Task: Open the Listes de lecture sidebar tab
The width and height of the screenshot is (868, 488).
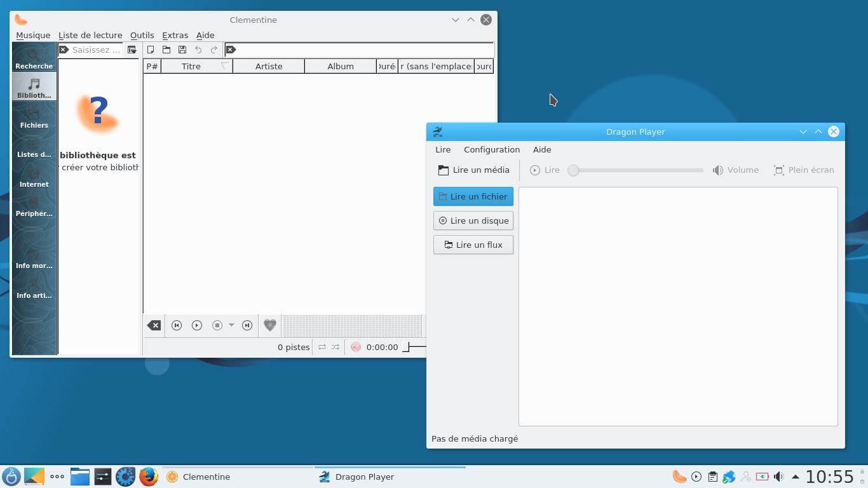Action: (34, 146)
